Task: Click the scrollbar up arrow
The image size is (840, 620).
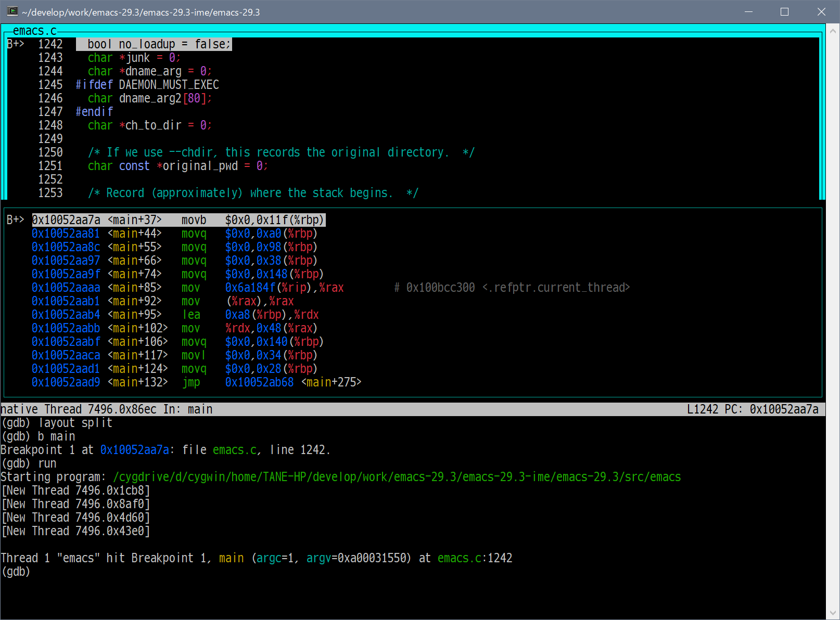Action: 833,31
